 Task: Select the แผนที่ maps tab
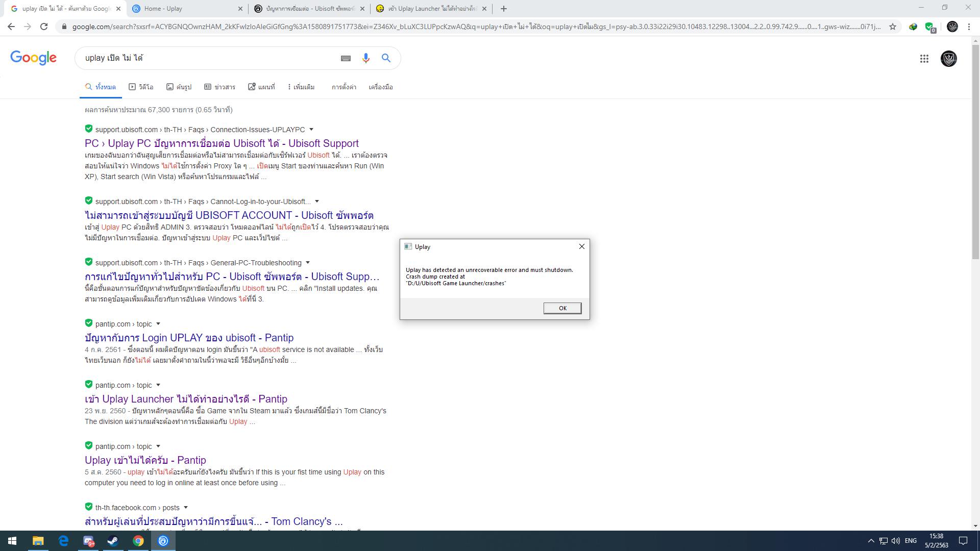click(261, 87)
